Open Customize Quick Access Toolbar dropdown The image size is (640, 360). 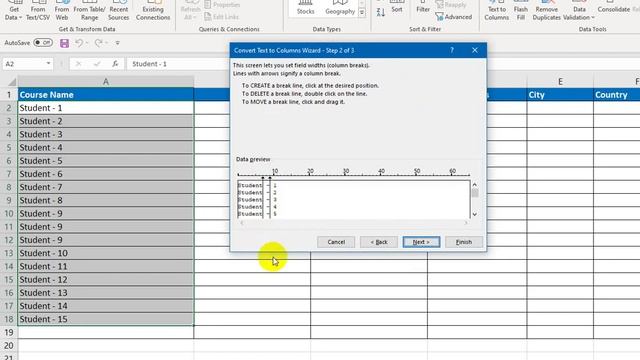pyautogui.click(x=118, y=43)
